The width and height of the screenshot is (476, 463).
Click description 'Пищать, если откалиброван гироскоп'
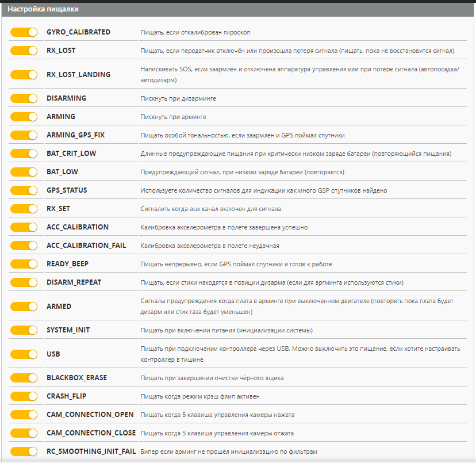pyautogui.click(x=195, y=33)
